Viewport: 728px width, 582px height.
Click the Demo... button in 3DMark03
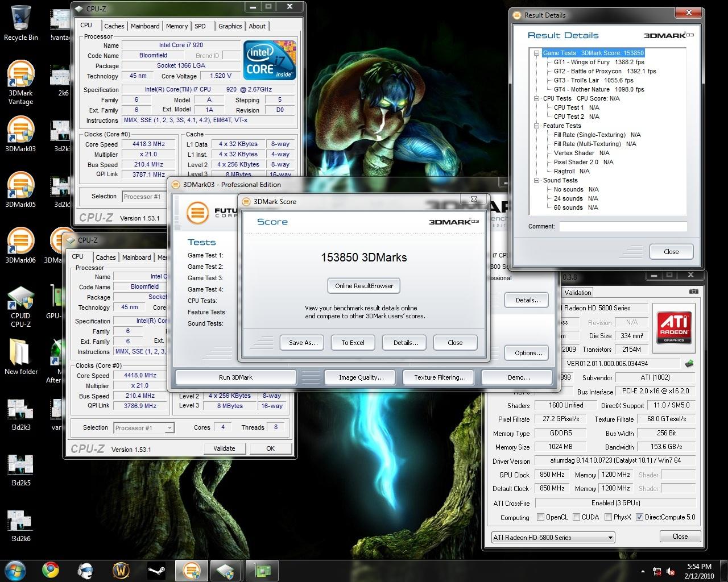pos(518,377)
